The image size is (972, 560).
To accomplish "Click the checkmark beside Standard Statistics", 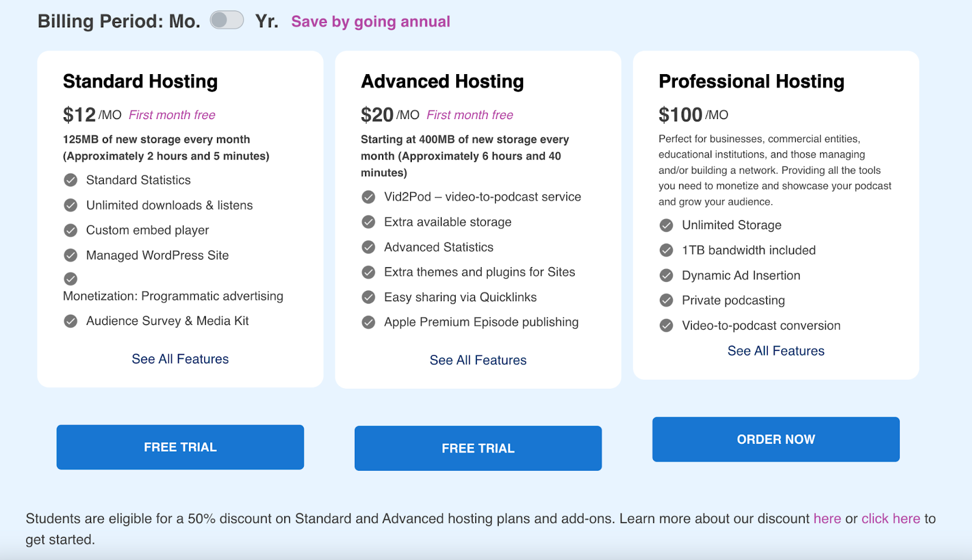I will 70,180.
